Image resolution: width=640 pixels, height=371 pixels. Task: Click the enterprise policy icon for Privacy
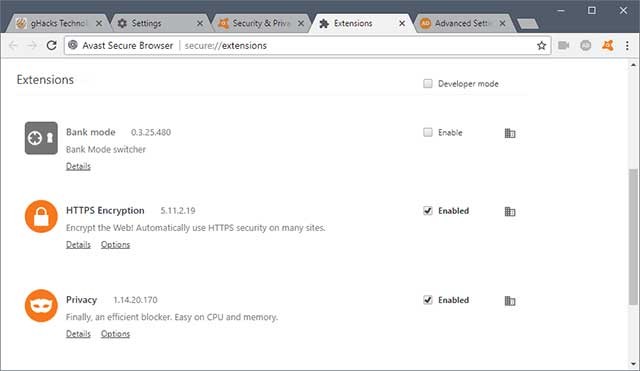[x=510, y=301]
